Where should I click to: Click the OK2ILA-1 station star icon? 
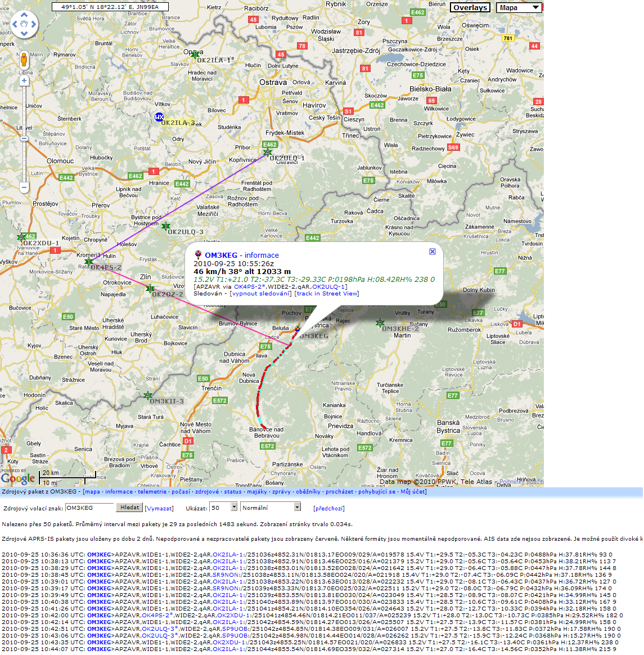[195, 55]
